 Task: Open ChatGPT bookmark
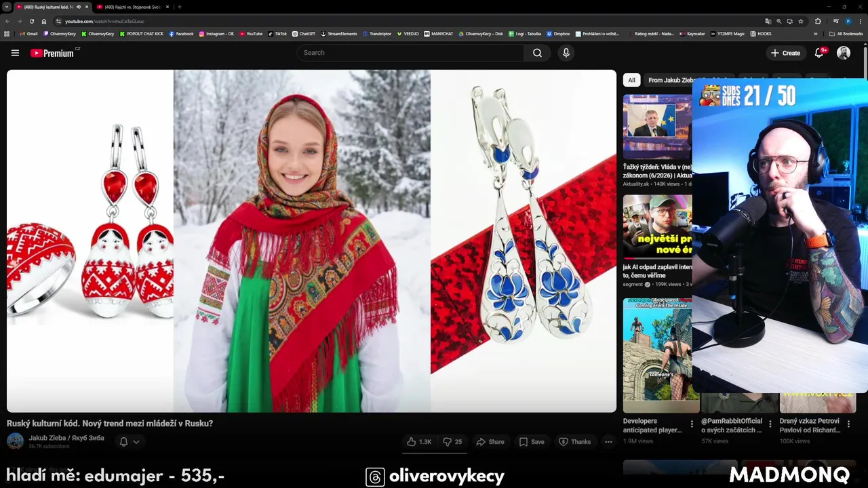pyautogui.click(x=304, y=33)
